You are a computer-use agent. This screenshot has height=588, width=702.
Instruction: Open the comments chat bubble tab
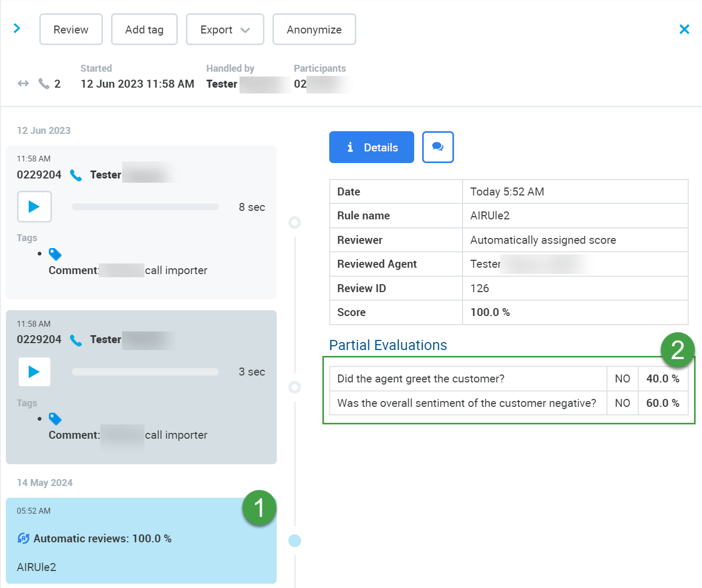438,147
